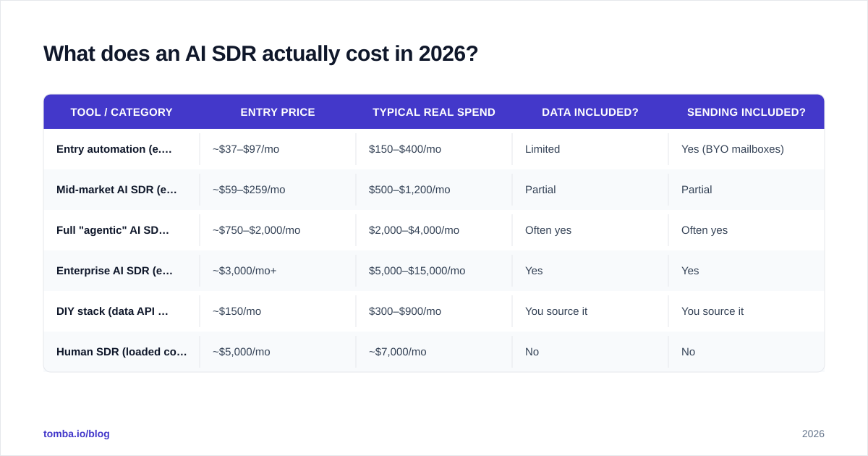The width and height of the screenshot is (868, 456).
Task: Click the ~$7,000/mo real spend value
Action: (x=398, y=352)
